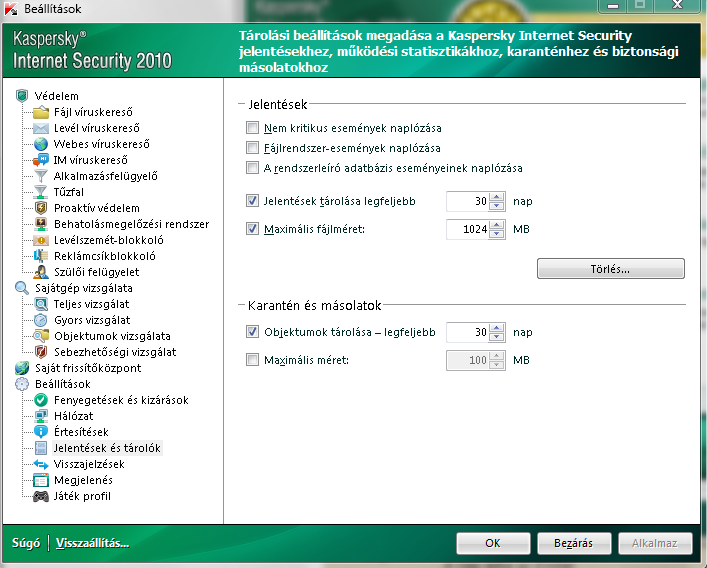The height and width of the screenshot is (568, 707).
Task: Click the Visszaállítás... link
Action: pyautogui.click(x=92, y=543)
